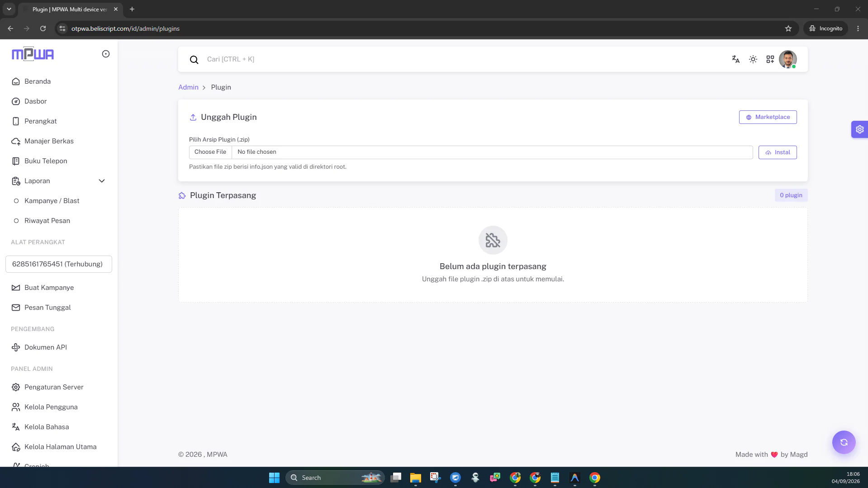Open Buat Kampanye in sidebar
The width and height of the screenshot is (868, 488).
coord(59,288)
